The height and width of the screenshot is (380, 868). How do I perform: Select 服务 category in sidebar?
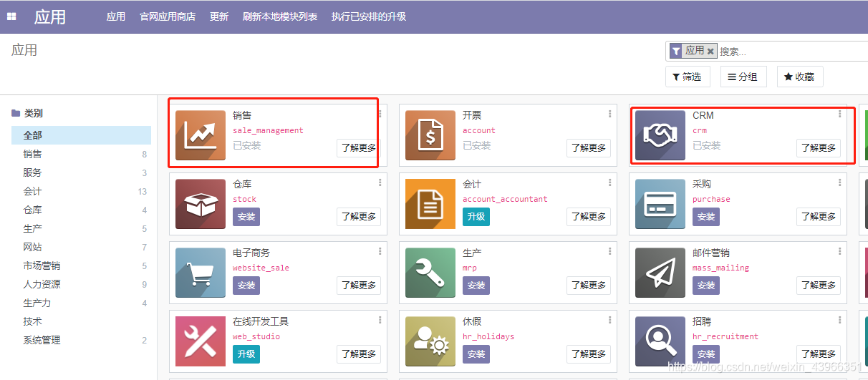pyautogui.click(x=81, y=172)
